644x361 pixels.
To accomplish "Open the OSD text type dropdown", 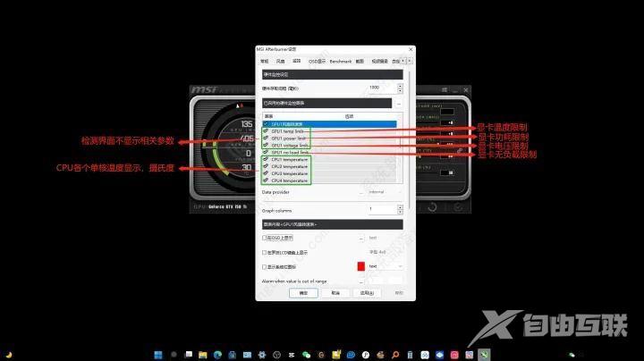I will tap(385, 238).
